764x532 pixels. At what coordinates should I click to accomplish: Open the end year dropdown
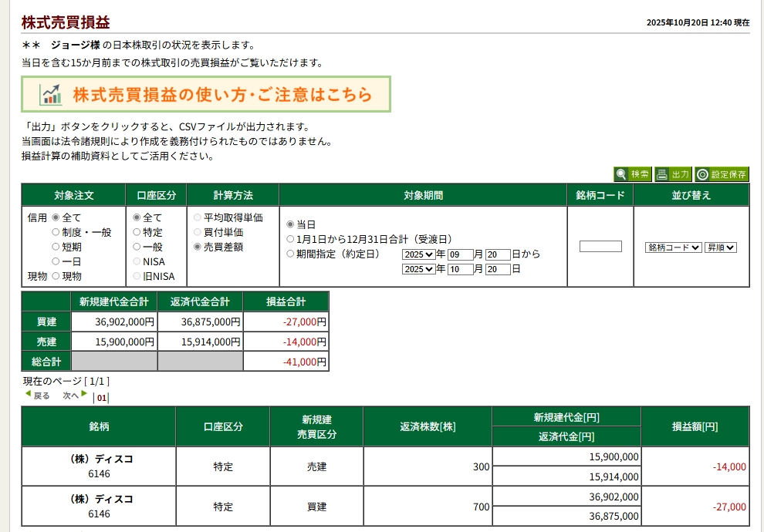pos(419,269)
